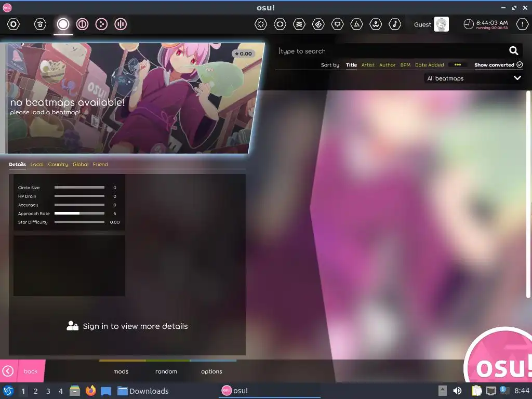
Task: Click the back button label
Action: [x=31, y=371]
